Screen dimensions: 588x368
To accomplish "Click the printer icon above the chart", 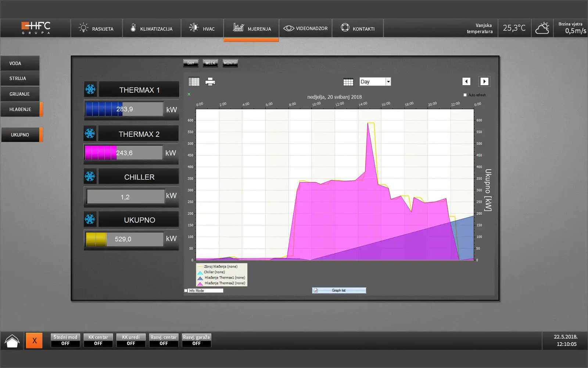I will coord(210,82).
